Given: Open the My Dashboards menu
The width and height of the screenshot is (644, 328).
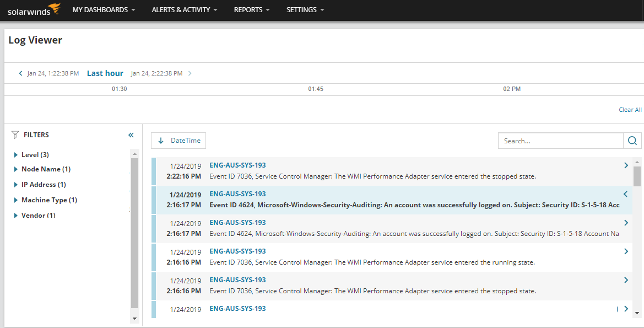Looking at the screenshot, I should [x=104, y=10].
